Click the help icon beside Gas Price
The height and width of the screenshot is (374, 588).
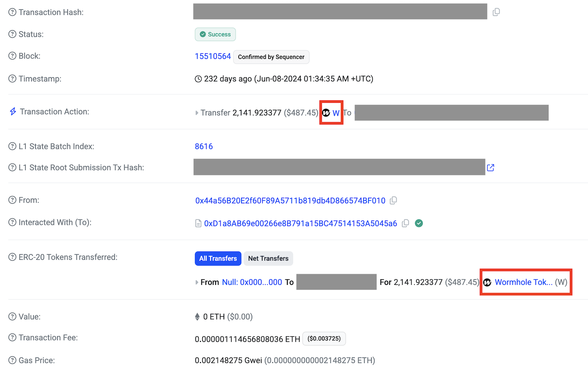coord(13,360)
